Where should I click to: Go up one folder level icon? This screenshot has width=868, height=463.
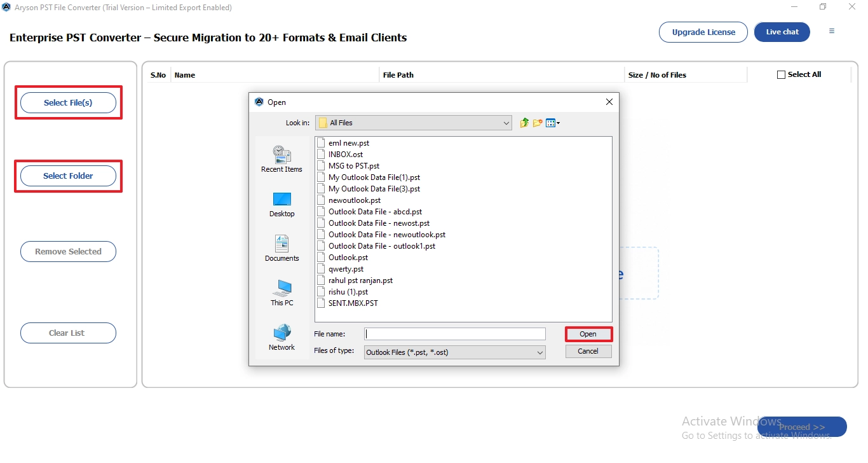pyautogui.click(x=524, y=123)
